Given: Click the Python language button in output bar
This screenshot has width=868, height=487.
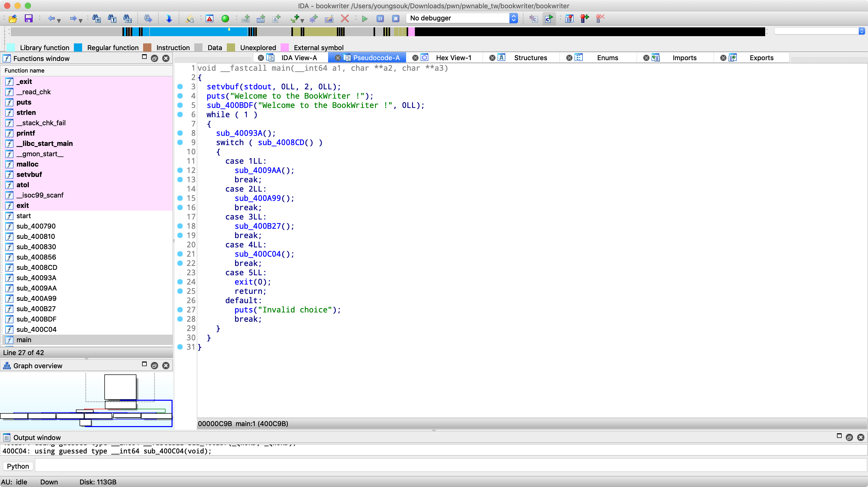Looking at the screenshot, I should 18,466.
